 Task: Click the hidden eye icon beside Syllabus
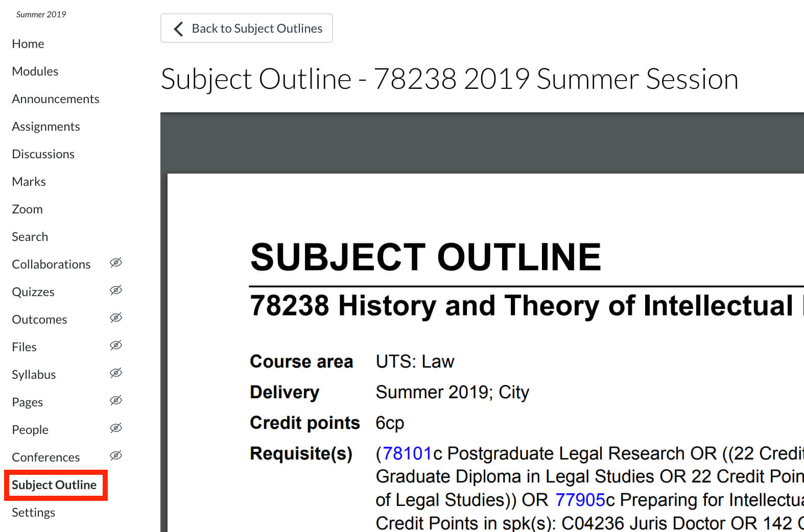click(x=116, y=373)
